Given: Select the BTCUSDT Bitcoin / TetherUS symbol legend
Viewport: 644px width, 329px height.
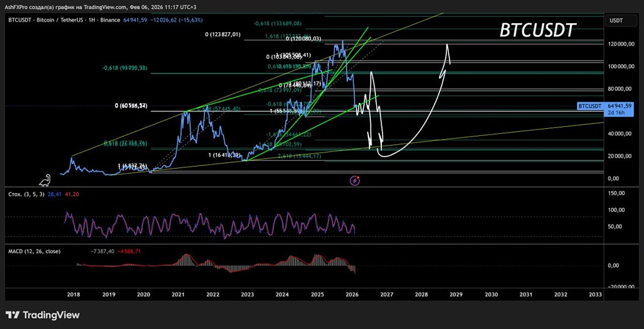Looking at the screenshot, I should point(65,20).
